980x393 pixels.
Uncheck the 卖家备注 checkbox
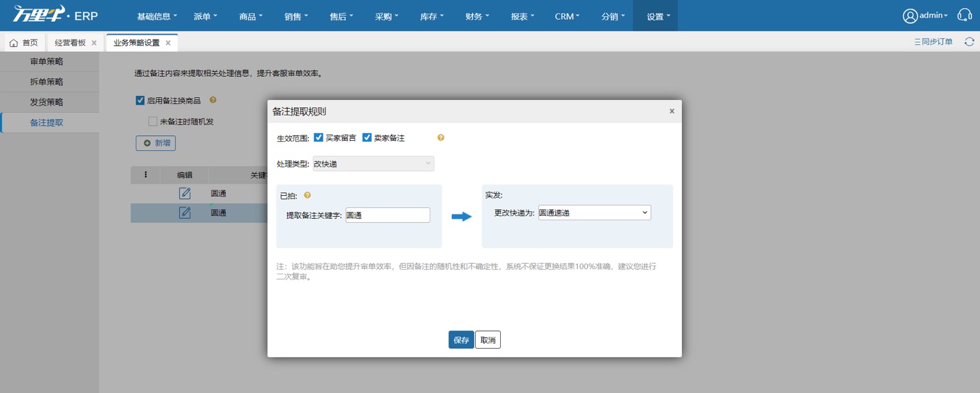tap(365, 137)
